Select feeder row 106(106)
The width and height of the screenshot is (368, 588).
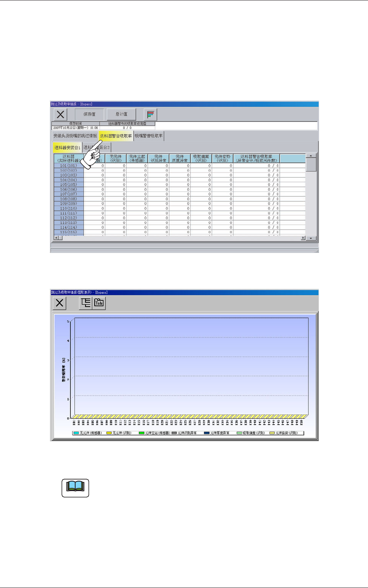click(69, 190)
